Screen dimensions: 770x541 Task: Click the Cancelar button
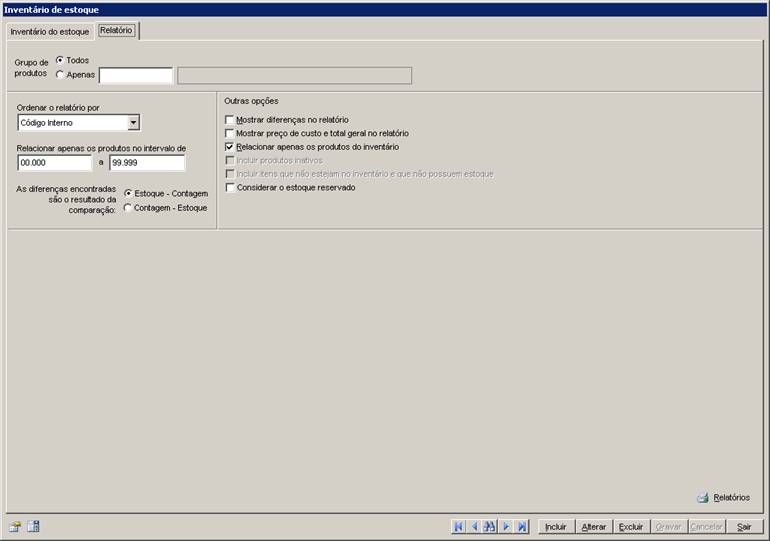[707, 527]
